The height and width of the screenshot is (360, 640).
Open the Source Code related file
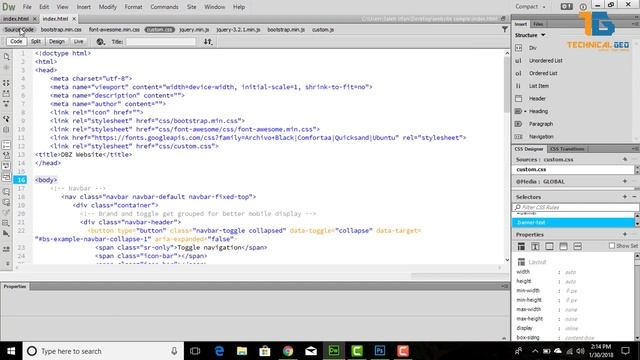19,29
